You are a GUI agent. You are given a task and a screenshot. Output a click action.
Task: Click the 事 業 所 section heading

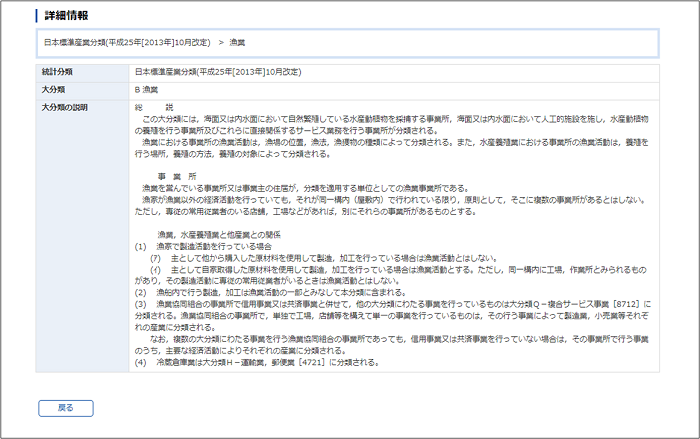point(177,177)
